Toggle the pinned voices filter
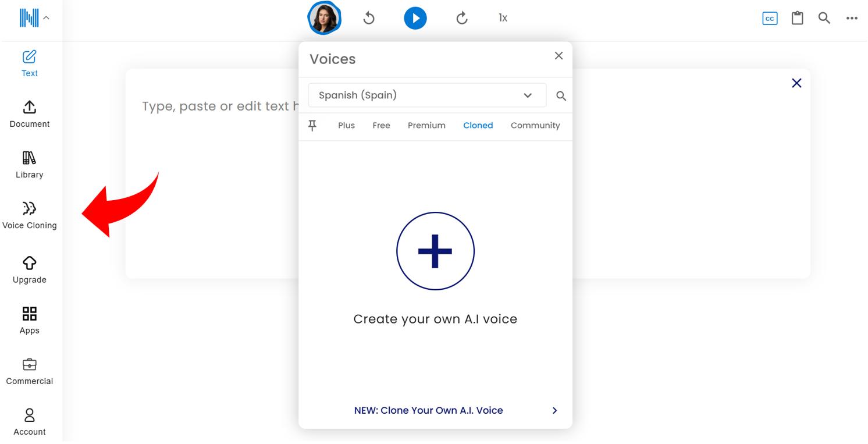The height and width of the screenshot is (444, 868). click(313, 125)
